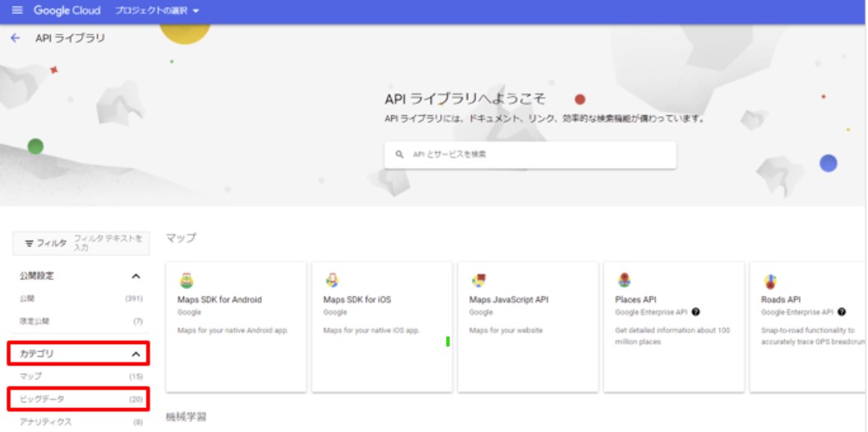The image size is (868, 432).
Task: Open the Places API title
Action: [635, 300]
